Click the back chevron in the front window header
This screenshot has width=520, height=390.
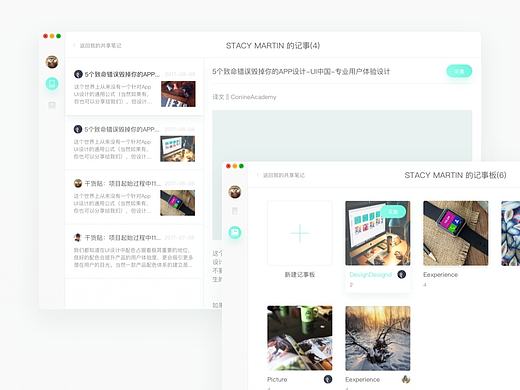[x=258, y=175]
